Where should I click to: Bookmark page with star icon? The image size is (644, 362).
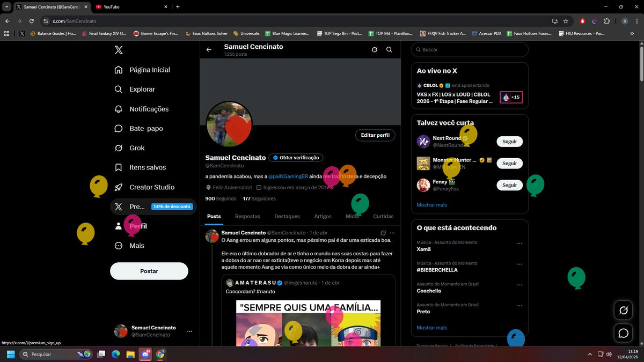pyautogui.click(x=566, y=21)
